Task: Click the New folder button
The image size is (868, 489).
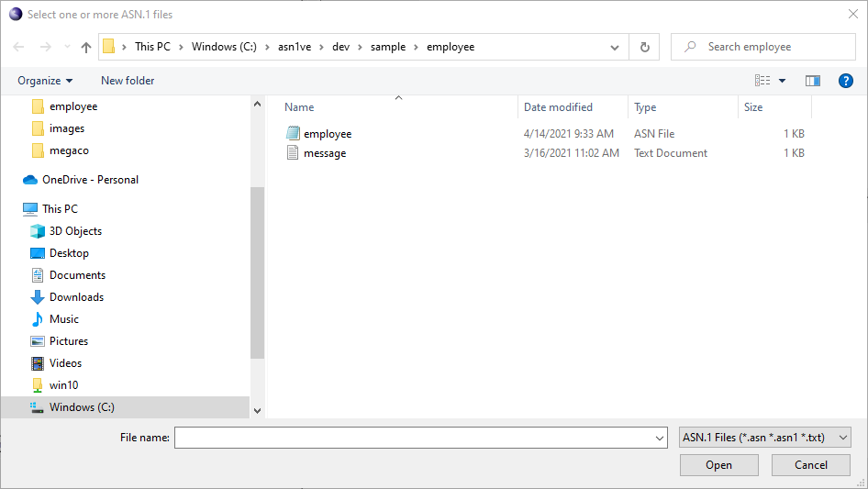Action: pos(128,81)
